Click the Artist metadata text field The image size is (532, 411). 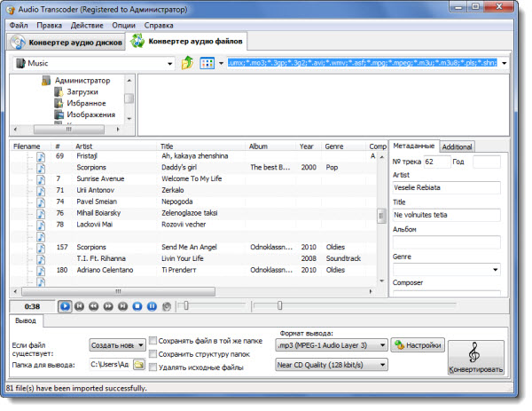(446, 188)
